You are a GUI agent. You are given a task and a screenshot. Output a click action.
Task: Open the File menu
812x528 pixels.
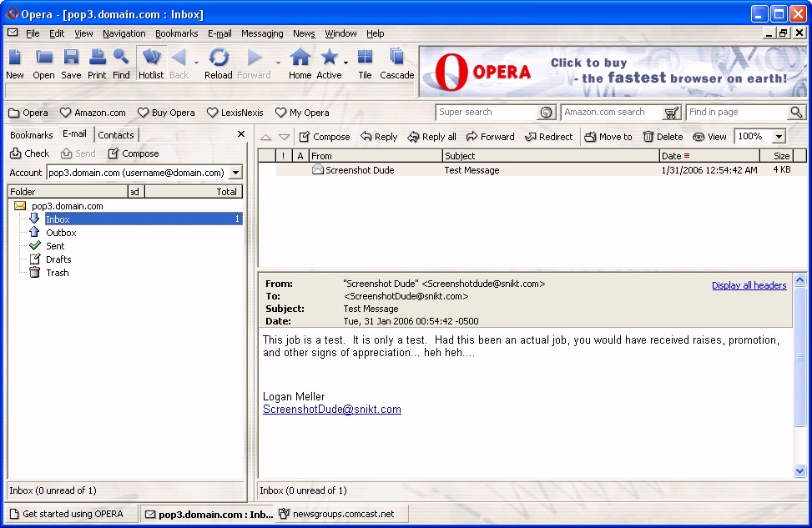[x=33, y=33]
